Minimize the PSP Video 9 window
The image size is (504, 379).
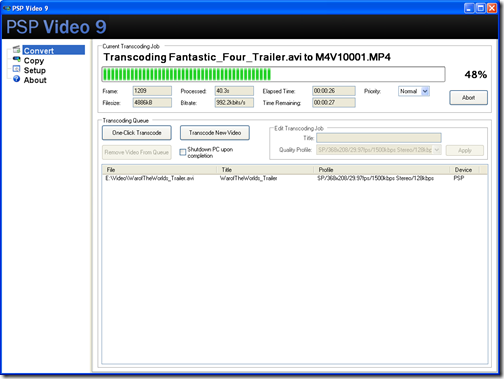pos(469,8)
